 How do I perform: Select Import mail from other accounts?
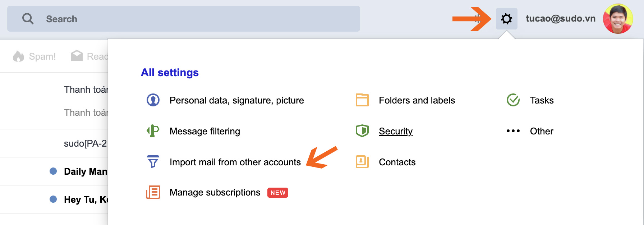coord(235,162)
